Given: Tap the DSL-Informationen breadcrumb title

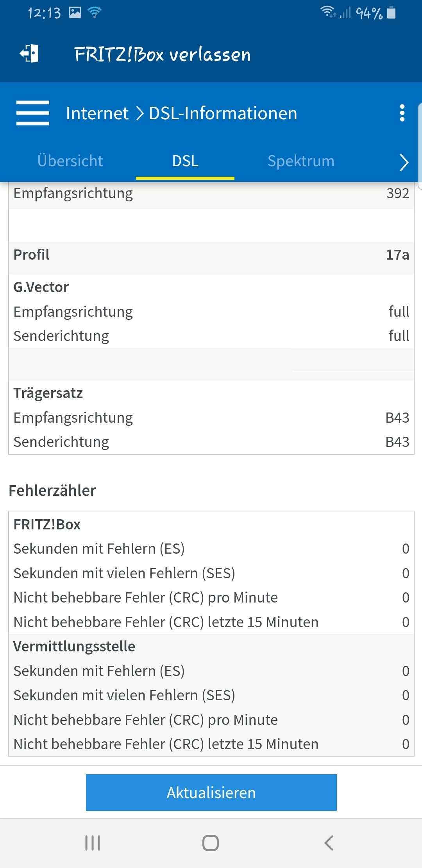Looking at the screenshot, I should click(223, 113).
